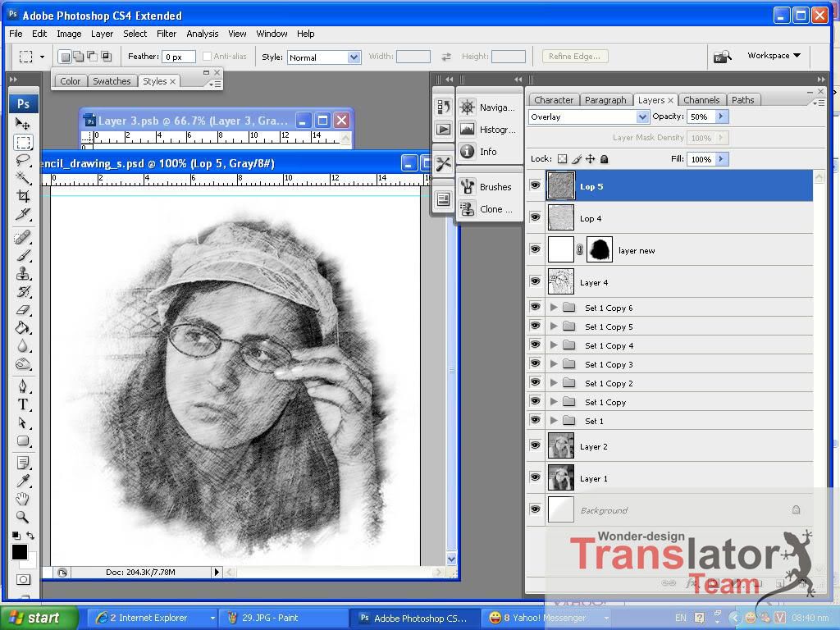Image resolution: width=840 pixels, height=630 pixels.
Task: Click the foreground color swatch
Action: (20, 552)
